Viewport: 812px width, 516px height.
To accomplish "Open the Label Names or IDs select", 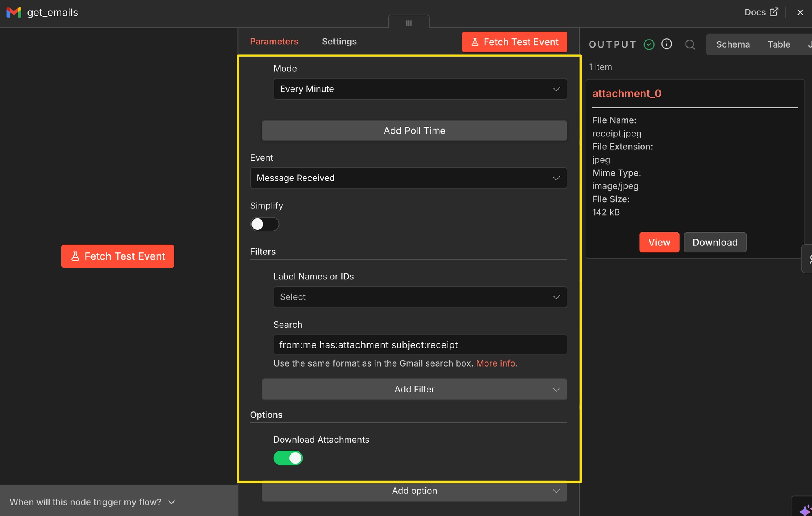I will pyautogui.click(x=420, y=297).
